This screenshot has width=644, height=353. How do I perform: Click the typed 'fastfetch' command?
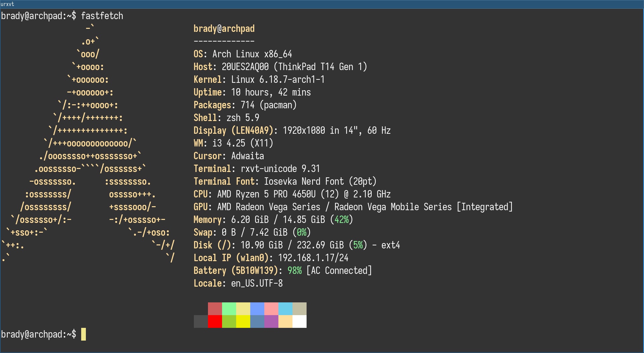pos(102,16)
